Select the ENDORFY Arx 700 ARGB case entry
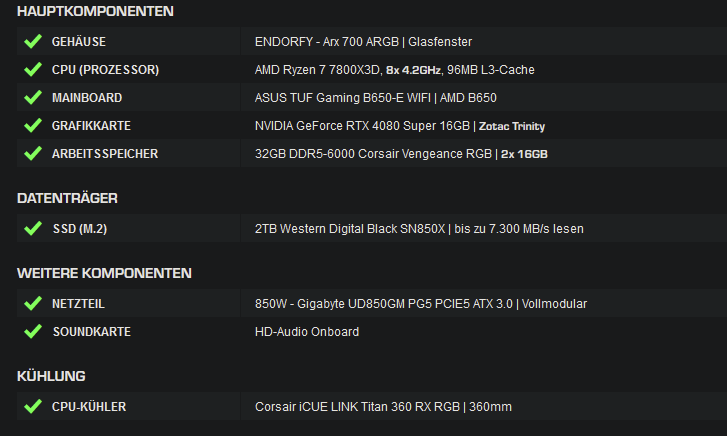 pos(363,42)
